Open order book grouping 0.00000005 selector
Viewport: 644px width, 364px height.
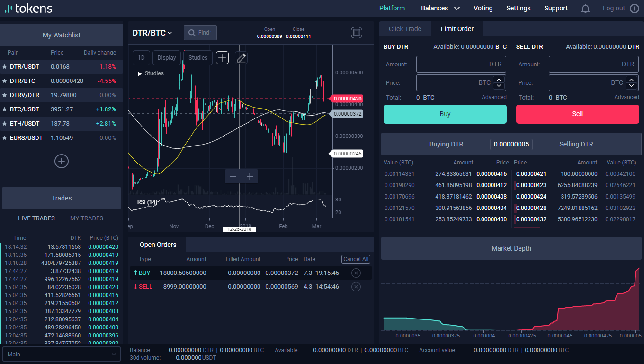pyautogui.click(x=511, y=144)
